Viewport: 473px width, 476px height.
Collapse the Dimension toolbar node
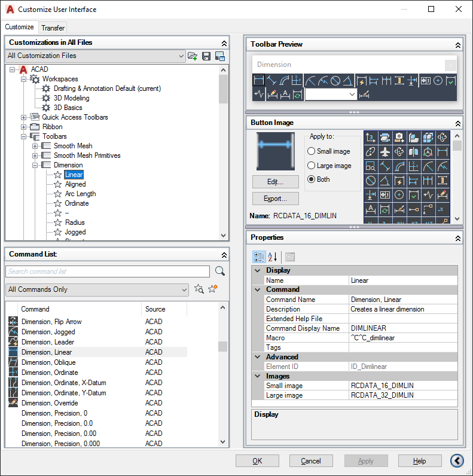[x=35, y=166]
